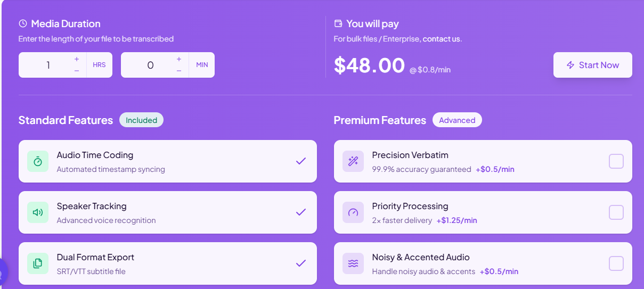Viewport: 644px width, 289px height.
Task: Click the wallet icon beside You will pay
Action: coord(338,23)
